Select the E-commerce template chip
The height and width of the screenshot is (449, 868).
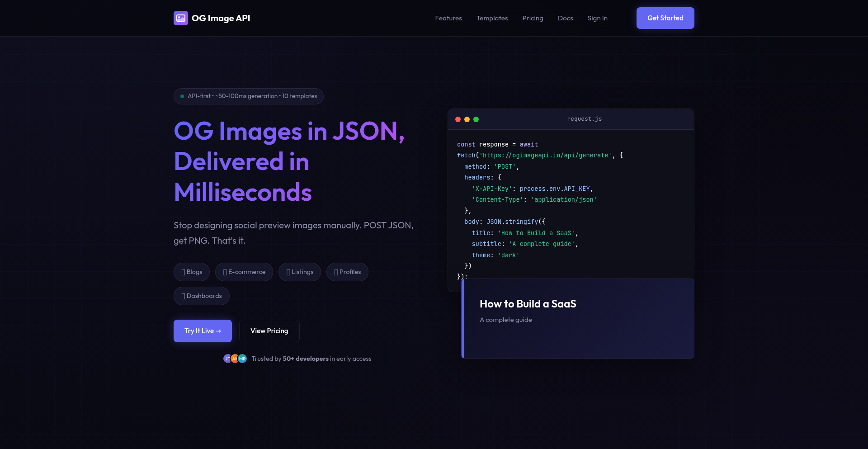coord(244,272)
